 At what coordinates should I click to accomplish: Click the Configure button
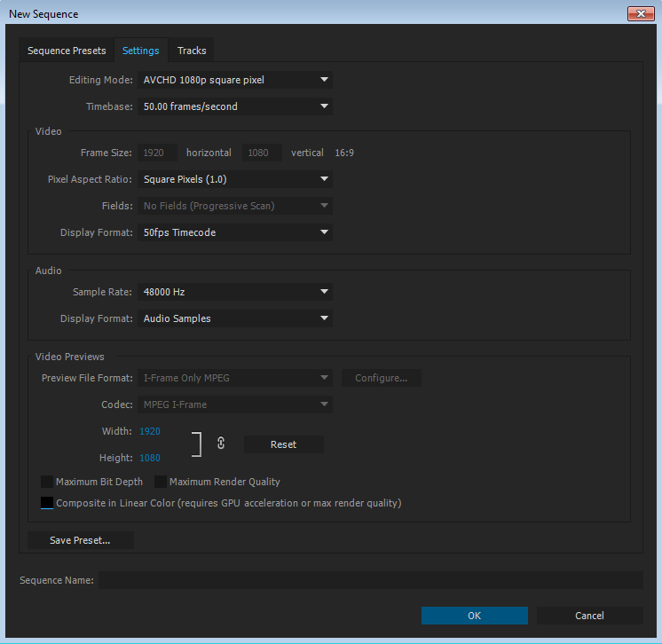[x=382, y=378]
